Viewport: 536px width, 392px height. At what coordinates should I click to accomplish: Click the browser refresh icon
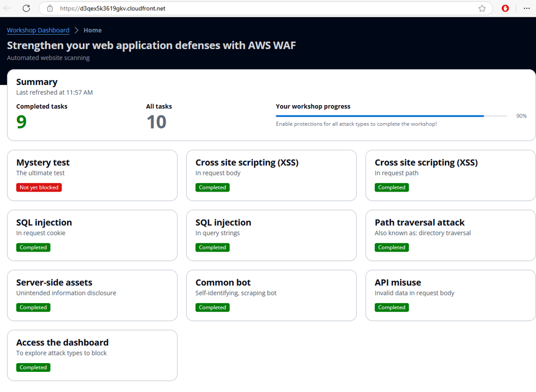[x=26, y=8]
